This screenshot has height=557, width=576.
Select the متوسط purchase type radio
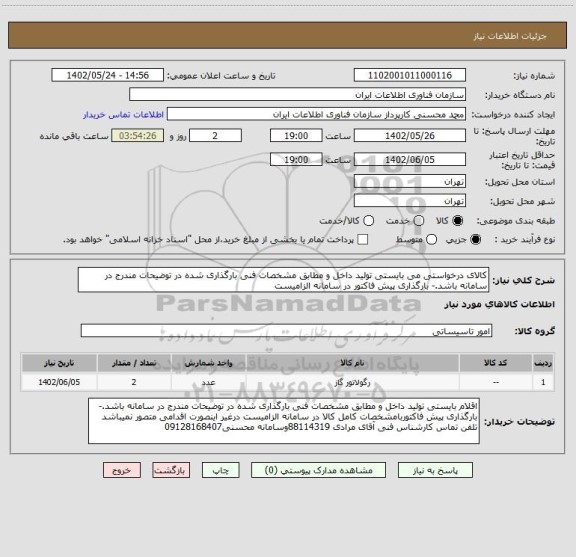[431, 240]
